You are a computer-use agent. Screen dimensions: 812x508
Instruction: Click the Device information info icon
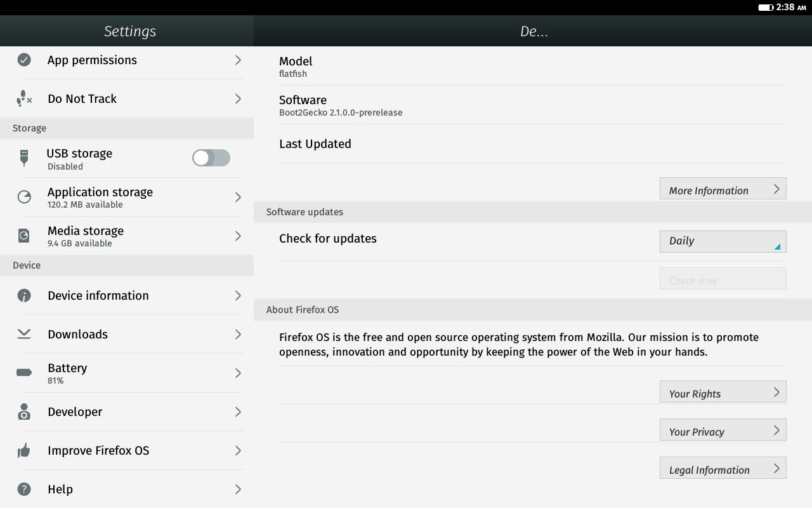(x=24, y=295)
